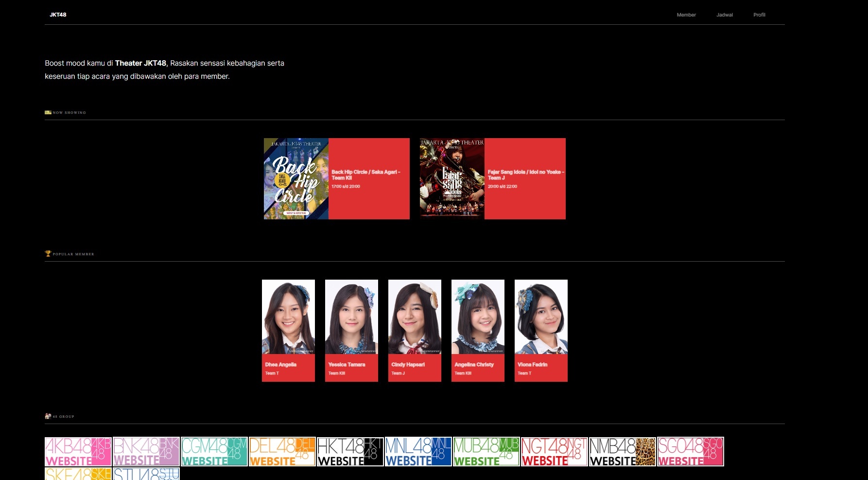This screenshot has height=480, width=868.
Task: Click the bold Theater JKT48 text
Action: 140,63
